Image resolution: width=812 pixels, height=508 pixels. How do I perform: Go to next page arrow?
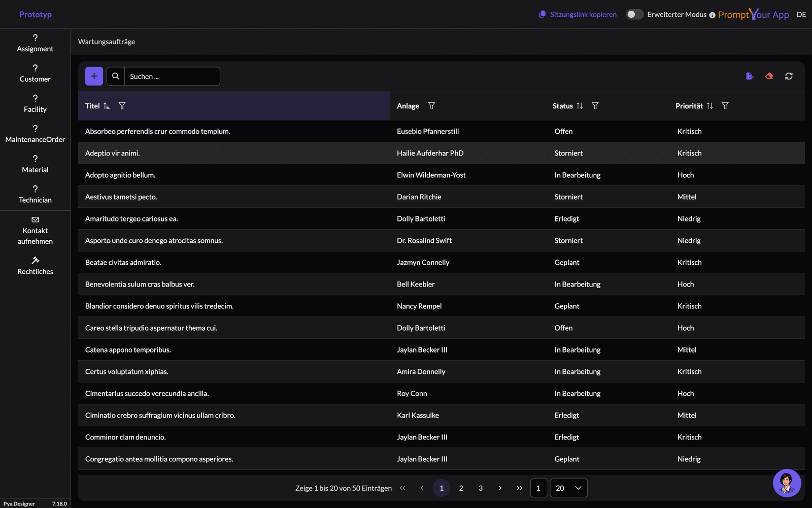coord(500,488)
